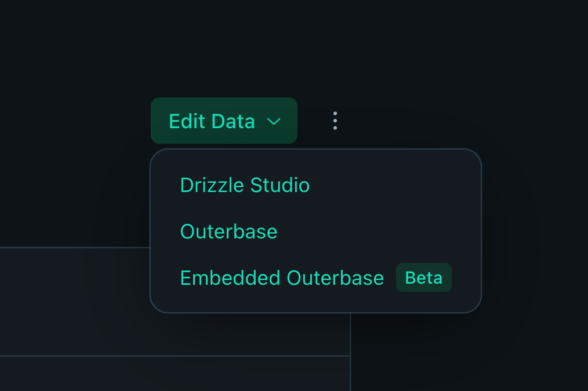Click the Edit Data label text
Viewport: 588px width, 391px height.
(x=212, y=121)
